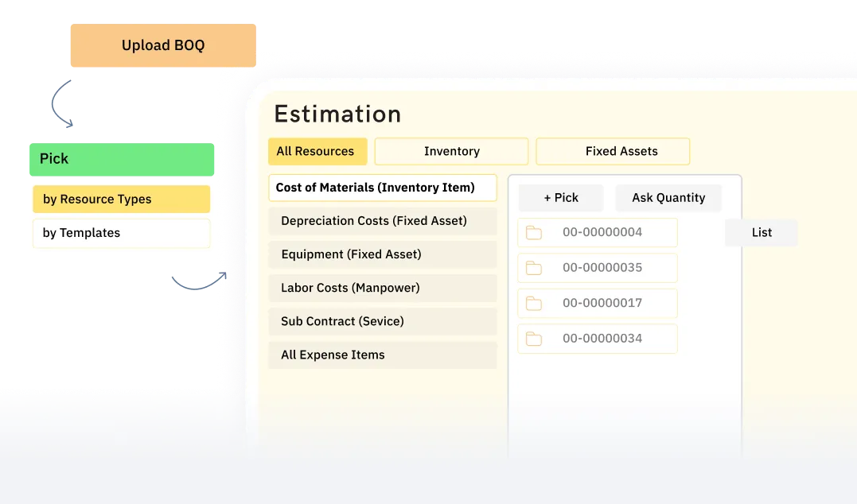
Task: Select 'by Templates' in the Pick menu
Action: click(x=121, y=232)
